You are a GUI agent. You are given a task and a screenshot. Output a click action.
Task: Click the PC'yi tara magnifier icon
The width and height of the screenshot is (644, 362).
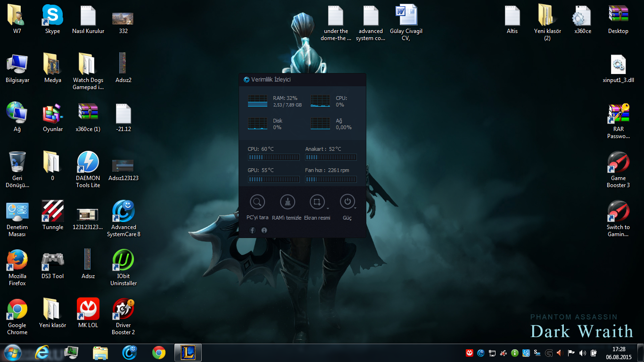(257, 202)
